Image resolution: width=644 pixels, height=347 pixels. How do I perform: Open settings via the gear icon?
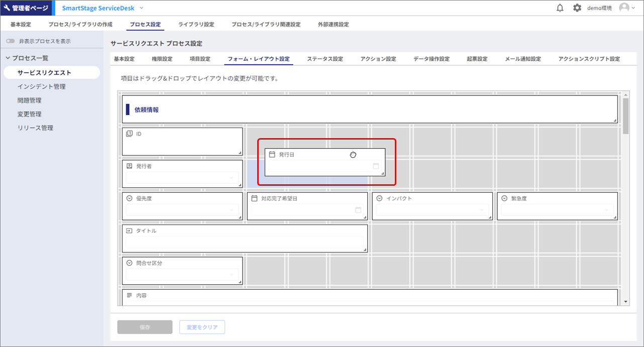[x=577, y=8]
